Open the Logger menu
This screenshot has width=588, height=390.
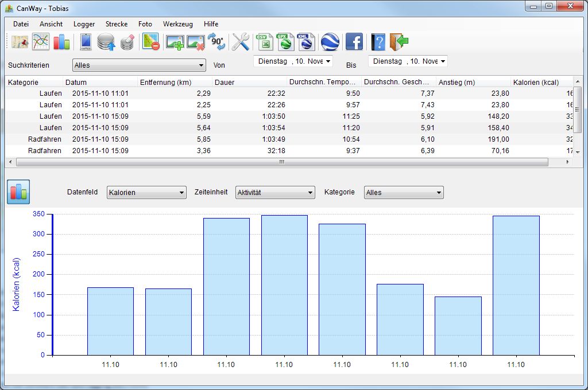pyautogui.click(x=84, y=24)
